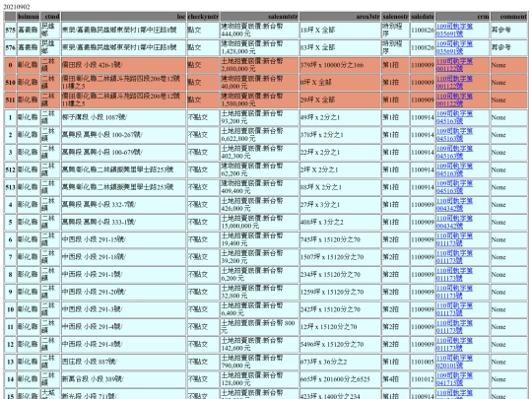Click the saleamtstr column header
This screenshot has width=532, height=399.
click(x=259, y=17)
